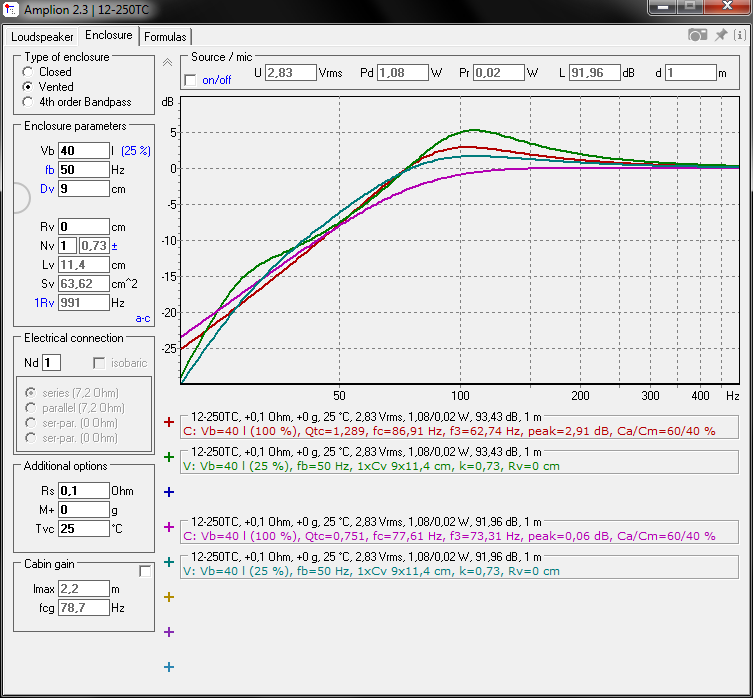
Task: Select Closed enclosure type
Action: pyautogui.click(x=28, y=72)
